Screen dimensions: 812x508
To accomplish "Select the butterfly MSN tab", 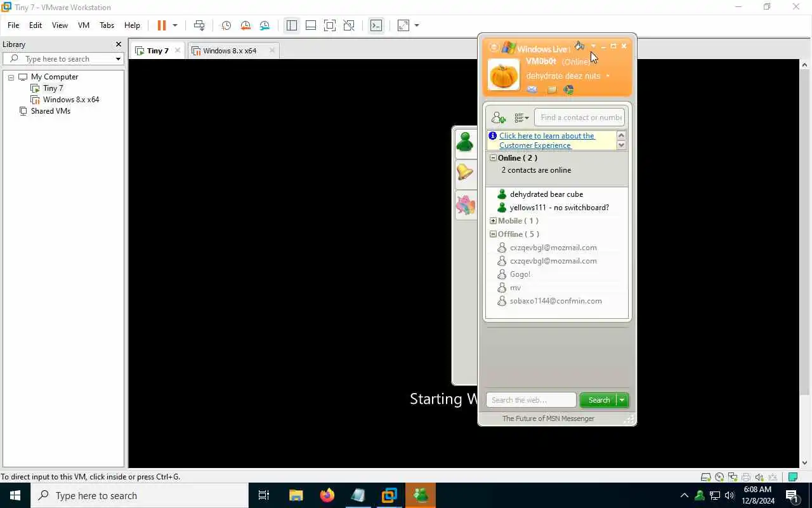I will [465, 204].
